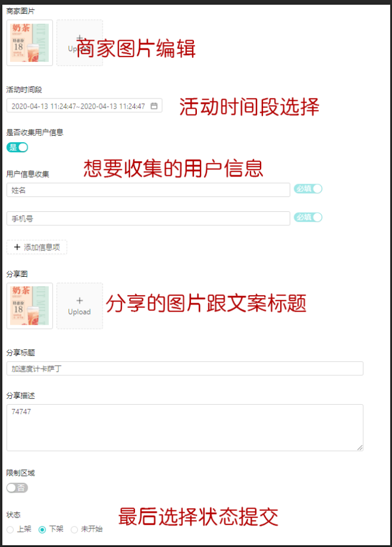The height and width of the screenshot is (547, 392).
Task: Select the 未开始 status radio button
Action: click(74, 529)
